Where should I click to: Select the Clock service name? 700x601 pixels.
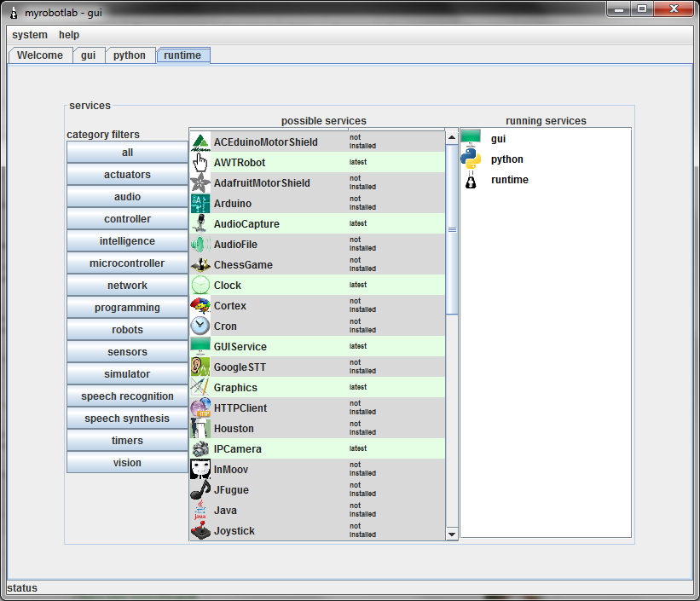pyautogui.click(x=228, y=286)
